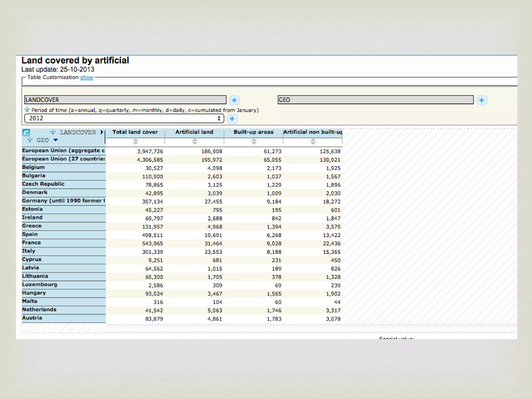The width and height of the screenshot is (532, 399).
Task: Click the plus icon beside the 2012 selector
Action: pos(232,119)
